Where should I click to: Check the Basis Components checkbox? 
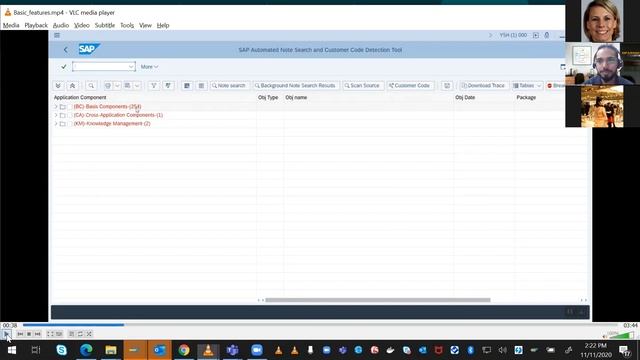pos(70,107)
